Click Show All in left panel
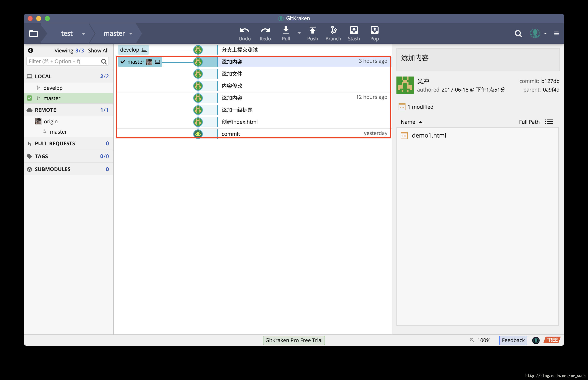Screen dimensions: 588x380 click(x=98, y=51)
